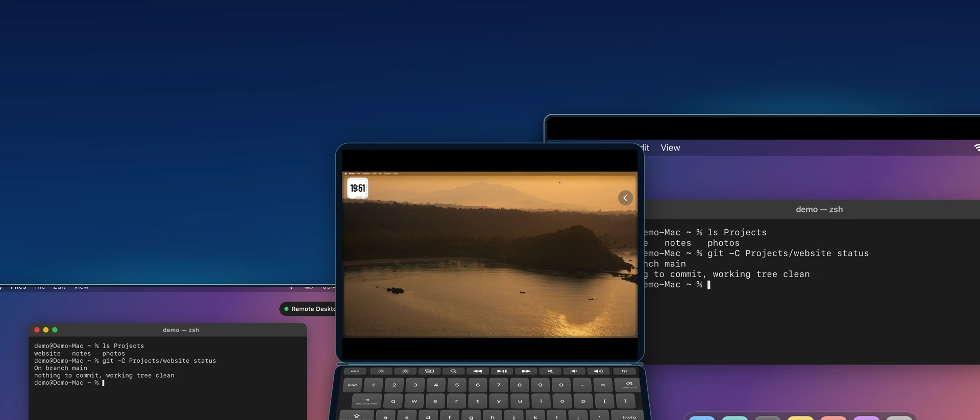Tap the equals sign key
980x420 pixels.
(603, 385)
